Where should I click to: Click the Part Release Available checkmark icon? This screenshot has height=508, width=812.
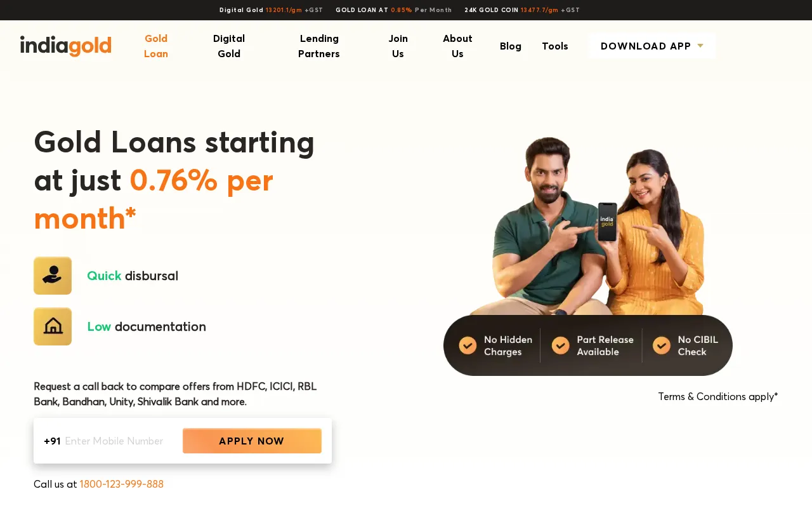[x=560, y=345]
